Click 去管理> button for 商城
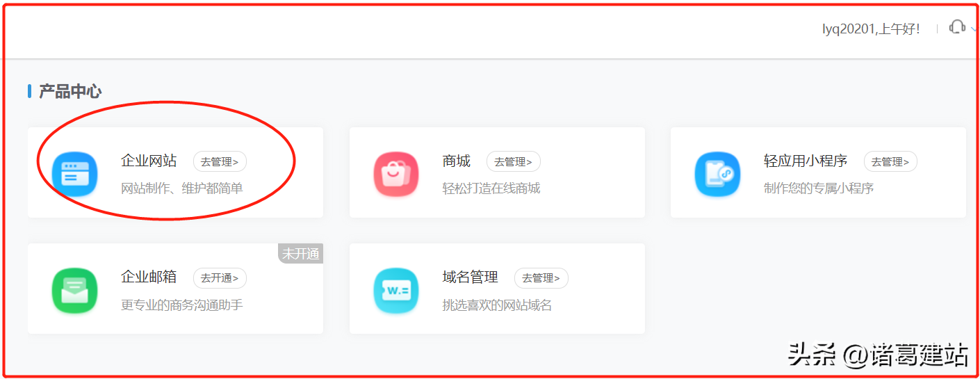The image size is (980, 379). [x=514, y=162]
